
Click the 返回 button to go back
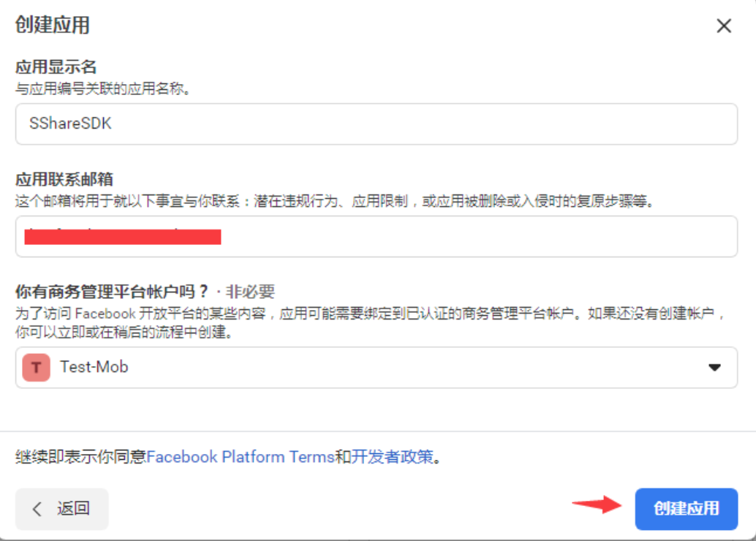coord(61,509)
